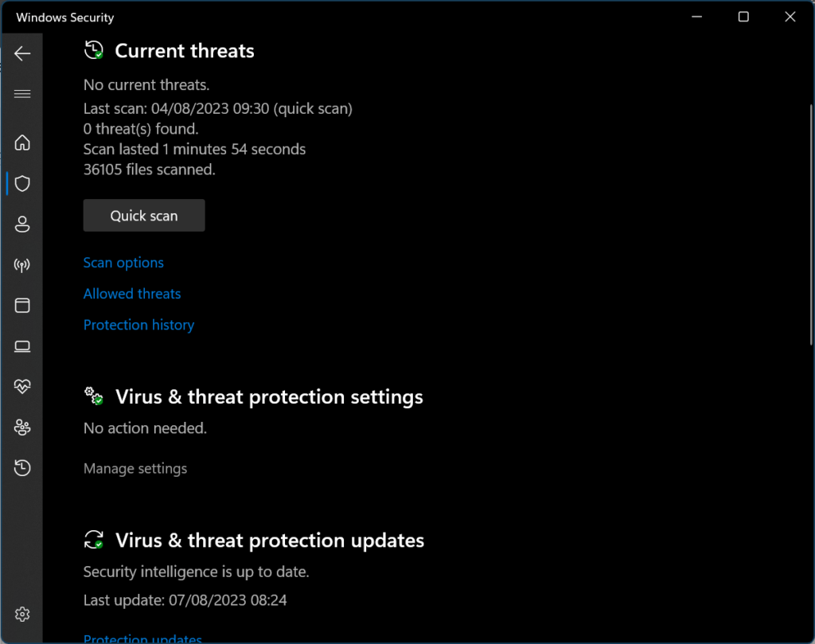View Allowed threats
The width and height of the screenshot is (815, 644).
[x=131, y=293]
